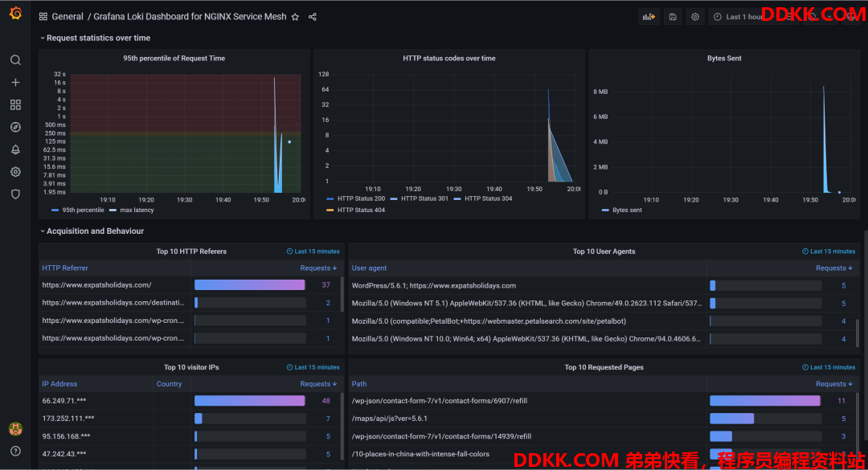
Task: Open Top 10 Requested Pages panel title
Action: pyautogui.click(x=604, y=367)
